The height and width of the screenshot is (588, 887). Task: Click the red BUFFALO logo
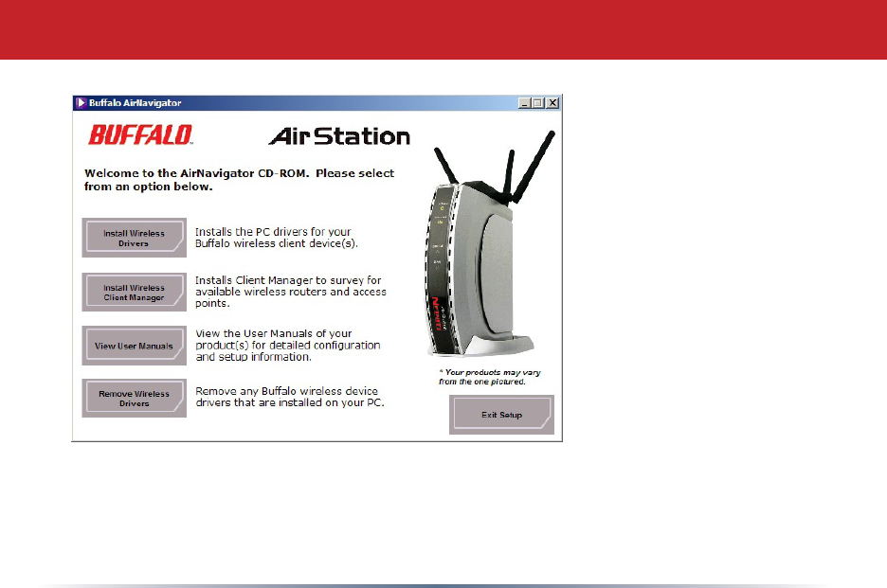pos(140,135)
